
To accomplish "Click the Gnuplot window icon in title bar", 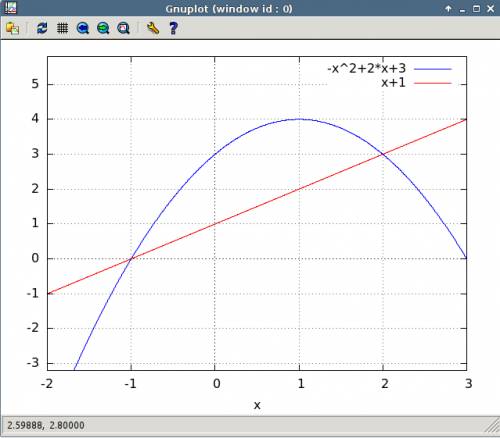I will pos(10,8).
